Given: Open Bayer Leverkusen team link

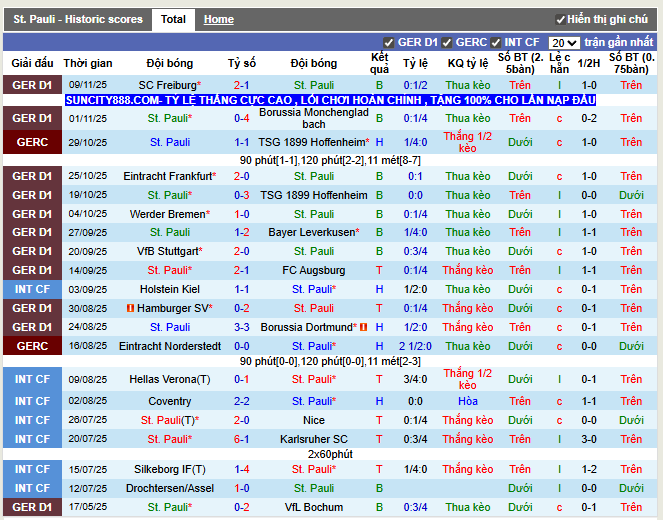Looking at the screenshot, I should (x=312, y=233).
